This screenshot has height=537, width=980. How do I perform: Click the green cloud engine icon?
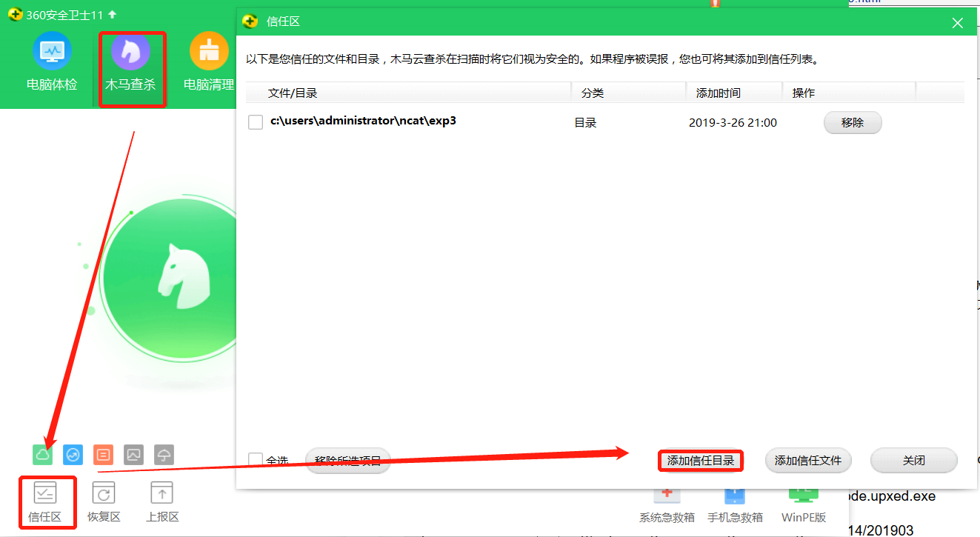(x=42, y=454)
